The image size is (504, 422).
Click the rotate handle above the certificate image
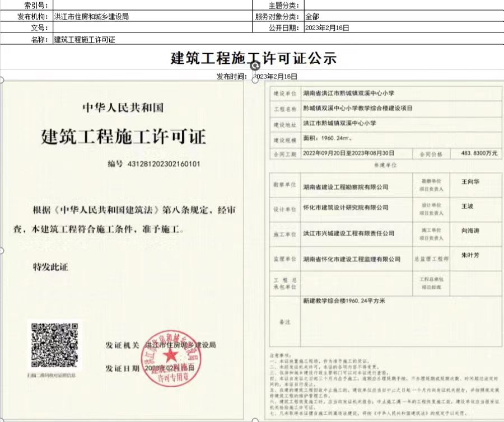(255, 66)
